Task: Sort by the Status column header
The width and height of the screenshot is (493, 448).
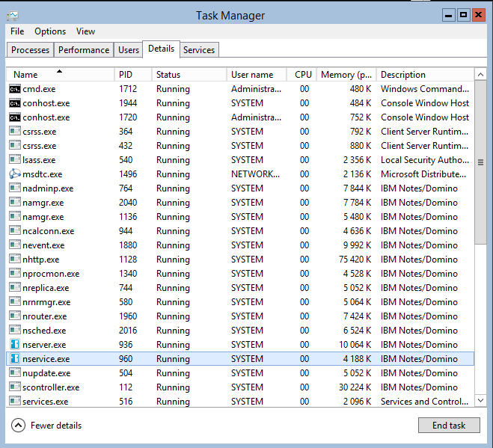Action: coord(189,75)
